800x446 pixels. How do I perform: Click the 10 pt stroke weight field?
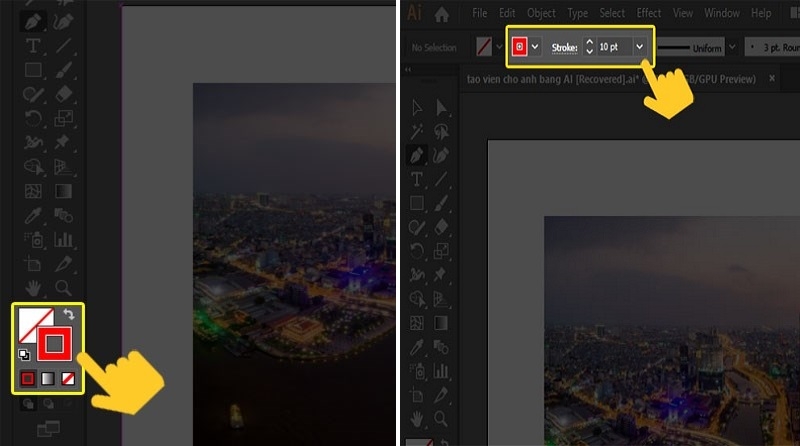click(x=614, y=47)
